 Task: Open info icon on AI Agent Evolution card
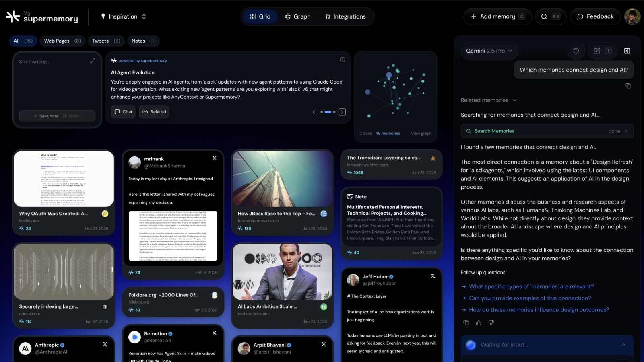tap(342, 60)
